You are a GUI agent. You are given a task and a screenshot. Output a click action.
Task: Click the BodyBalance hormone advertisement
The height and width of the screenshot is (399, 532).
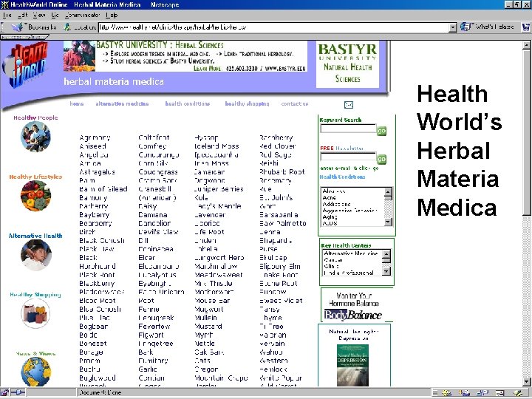coord(353,305)
